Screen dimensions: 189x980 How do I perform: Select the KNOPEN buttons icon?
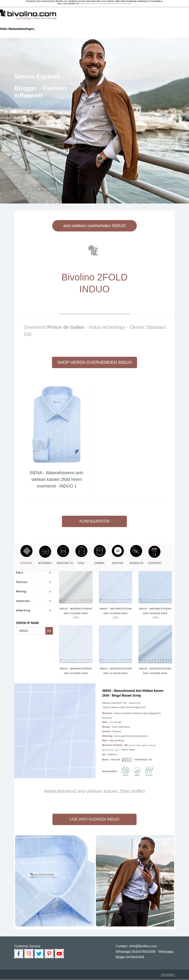[x=118, y=551]
